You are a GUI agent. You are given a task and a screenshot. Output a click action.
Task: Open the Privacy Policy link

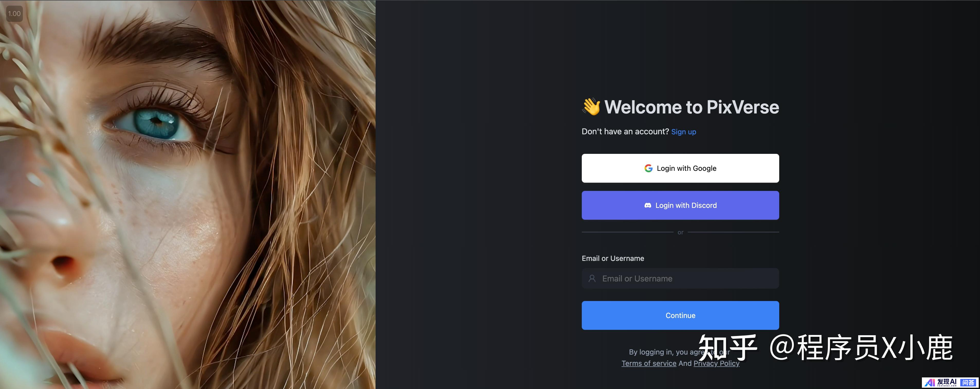pyautogui.click(x=716, y=364)
